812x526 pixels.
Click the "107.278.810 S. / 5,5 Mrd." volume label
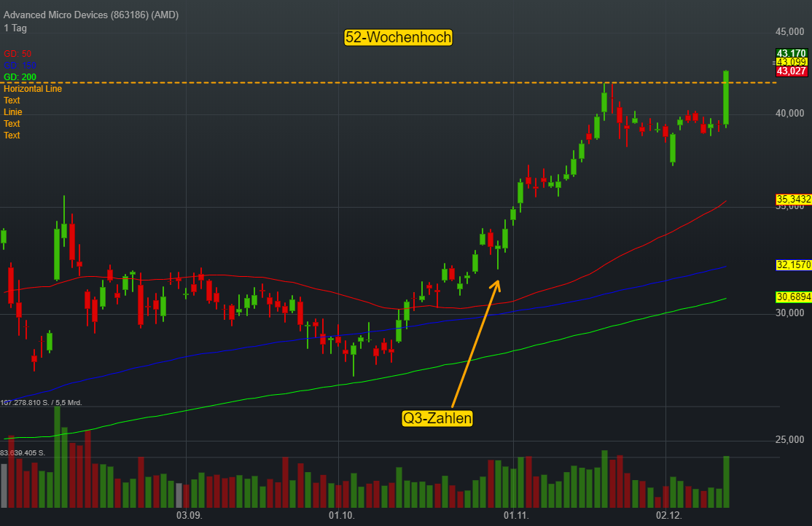(42, 402)
